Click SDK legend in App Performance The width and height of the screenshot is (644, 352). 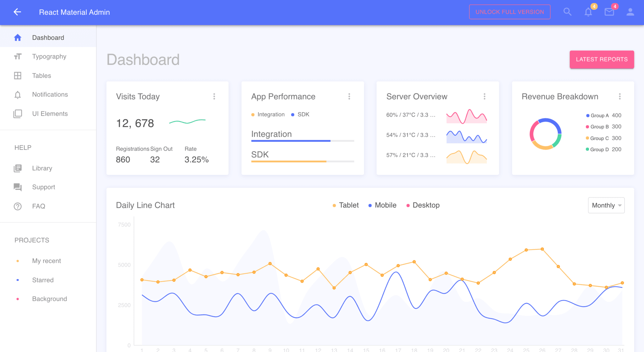(300, 115)
